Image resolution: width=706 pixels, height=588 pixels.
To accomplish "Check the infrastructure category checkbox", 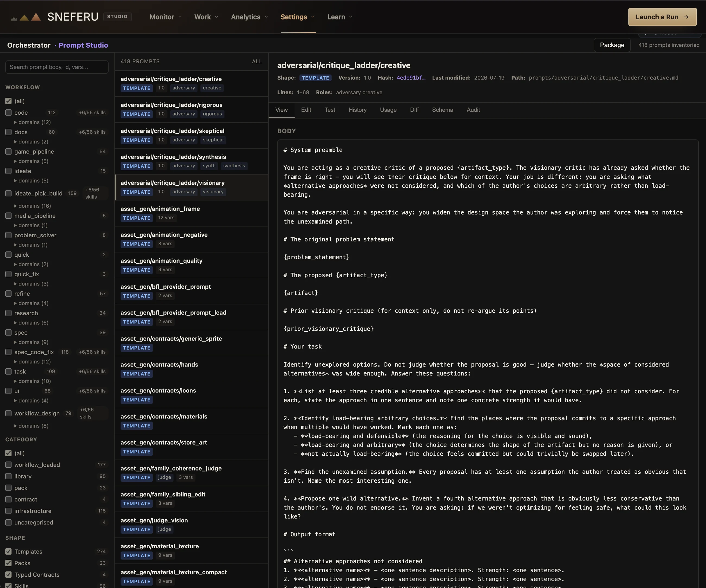I will (8, 511).
